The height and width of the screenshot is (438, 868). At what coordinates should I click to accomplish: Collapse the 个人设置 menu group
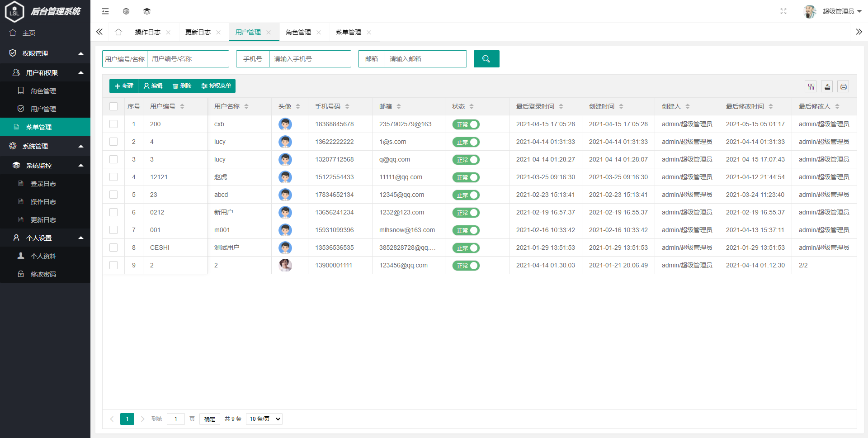click(x=45, y=238)
